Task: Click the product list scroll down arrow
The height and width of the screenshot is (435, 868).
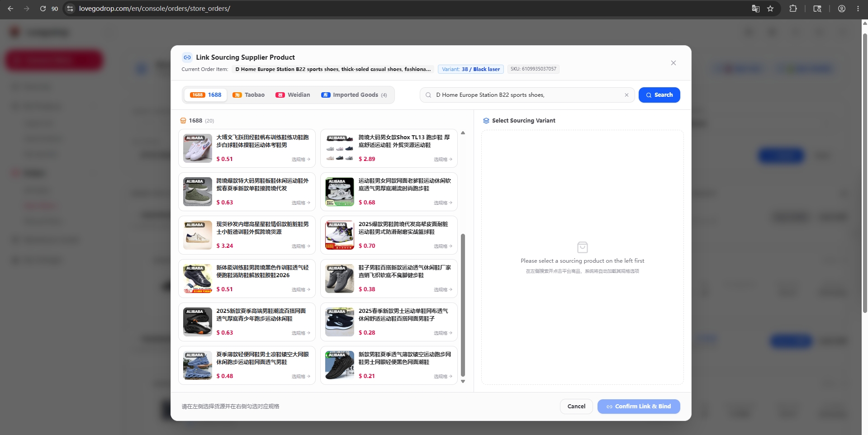Action: [x=463, y=382]
